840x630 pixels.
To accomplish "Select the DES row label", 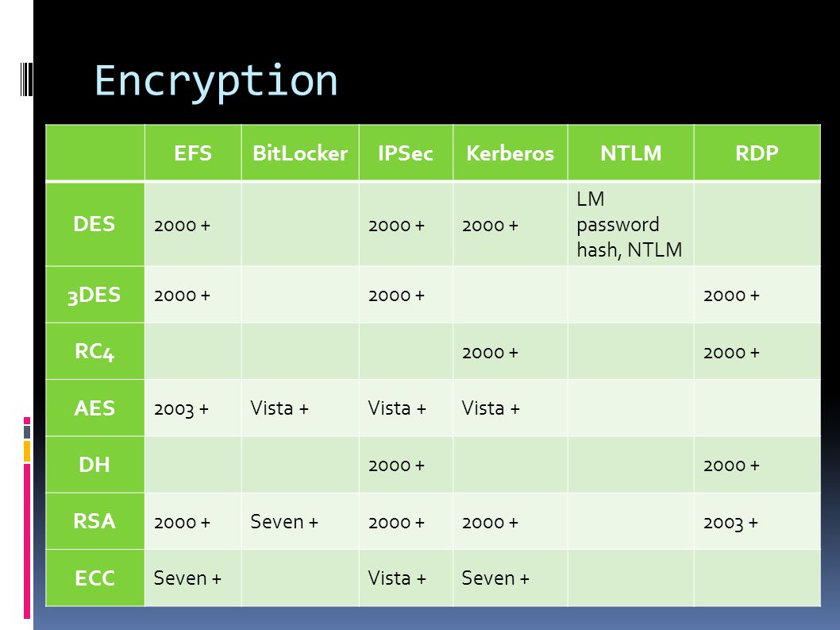I will [x=94, y=224].
